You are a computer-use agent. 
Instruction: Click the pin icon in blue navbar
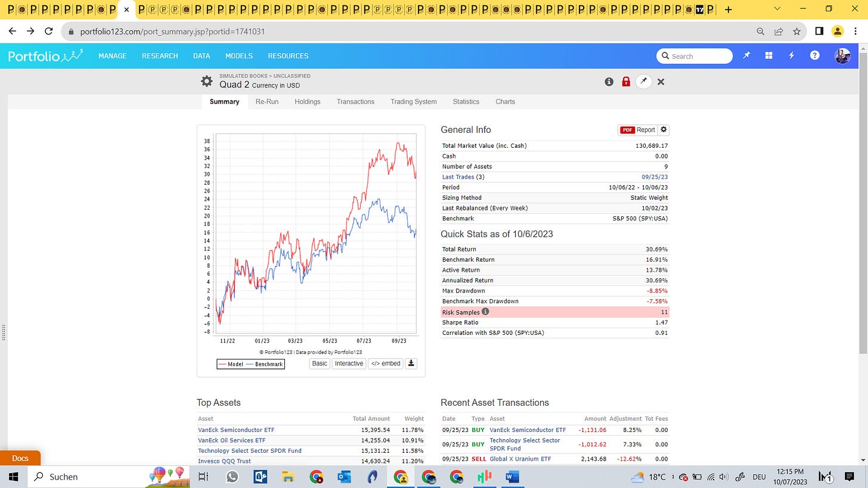[x=746, y=55]
